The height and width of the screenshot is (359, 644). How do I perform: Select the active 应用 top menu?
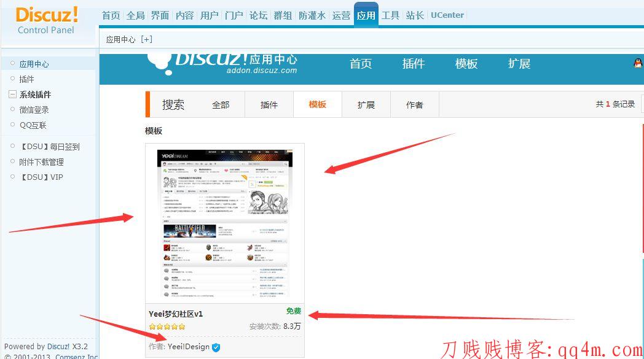(x=366, y=15)
